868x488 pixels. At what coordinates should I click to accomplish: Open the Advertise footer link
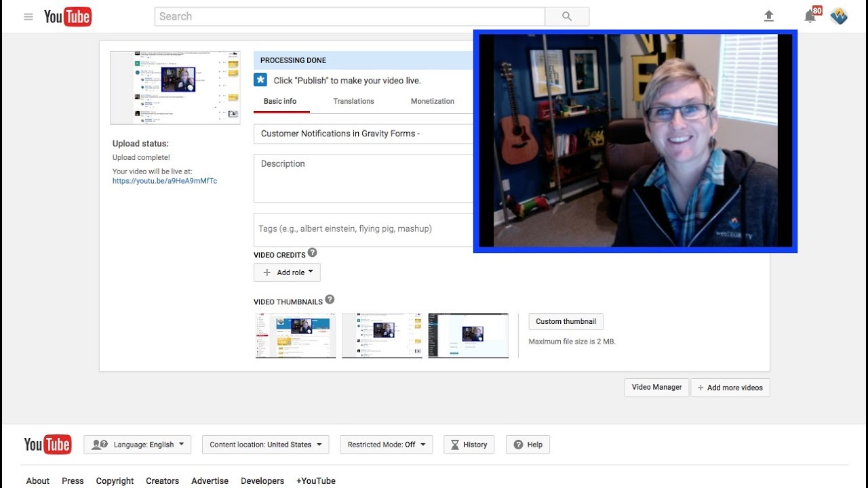(x=210, y=481)
